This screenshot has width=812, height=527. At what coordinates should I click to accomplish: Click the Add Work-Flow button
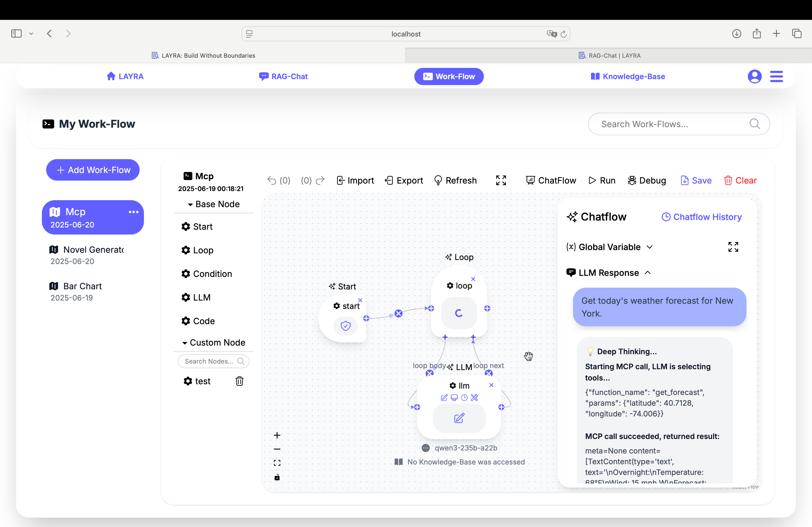(x=93, y=170)
